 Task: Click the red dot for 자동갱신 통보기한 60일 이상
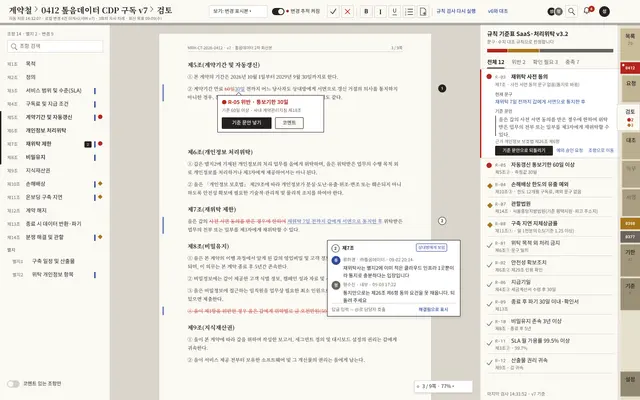[x=489, y=165]
